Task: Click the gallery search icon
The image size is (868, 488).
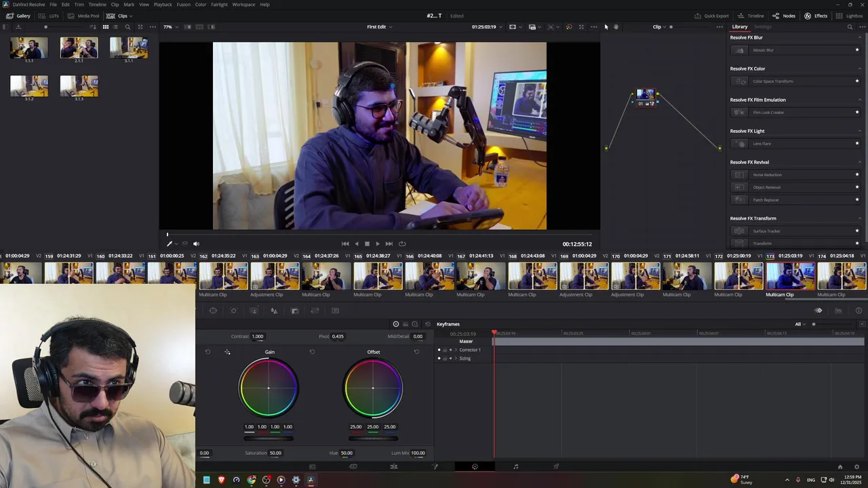Action: [x=127, y=27]
